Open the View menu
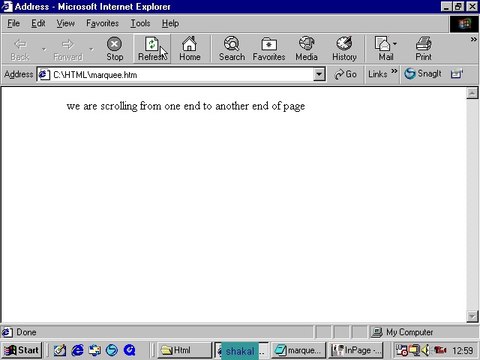 [65, 23]
